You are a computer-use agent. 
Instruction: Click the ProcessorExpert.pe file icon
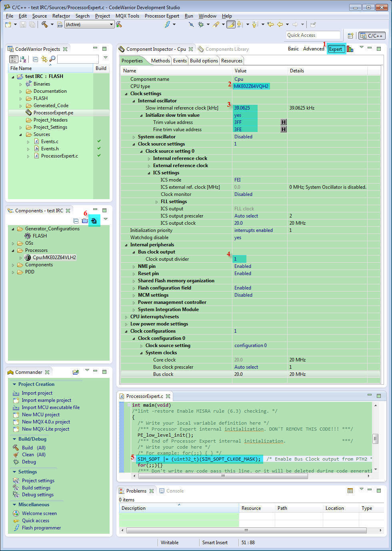click(28, 113)
